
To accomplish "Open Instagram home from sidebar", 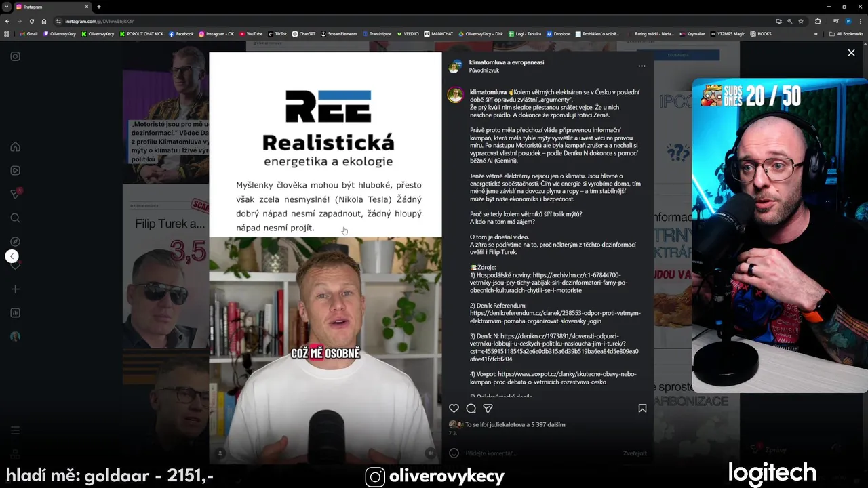I will [x=15, y=147].
